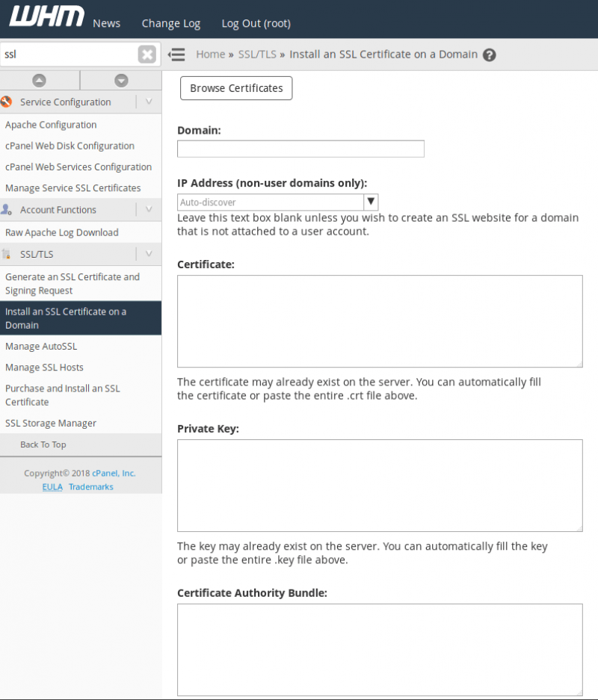
Task: Click the sidebar scroll up arrow
Action: pyautogui.click(x=40, y=81)
